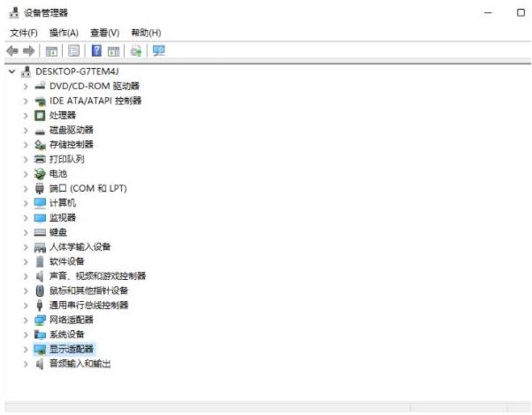Expand the 端口 (COM 和 LPT) category
Viewport: 532px width, 415px height.
pos(26,188)
